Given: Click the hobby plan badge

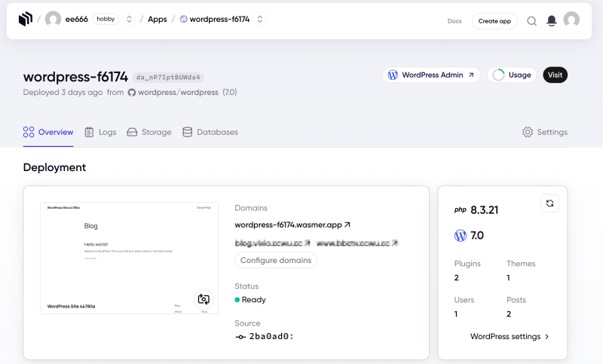Looking at the screenshot, I should coord(106,19).
